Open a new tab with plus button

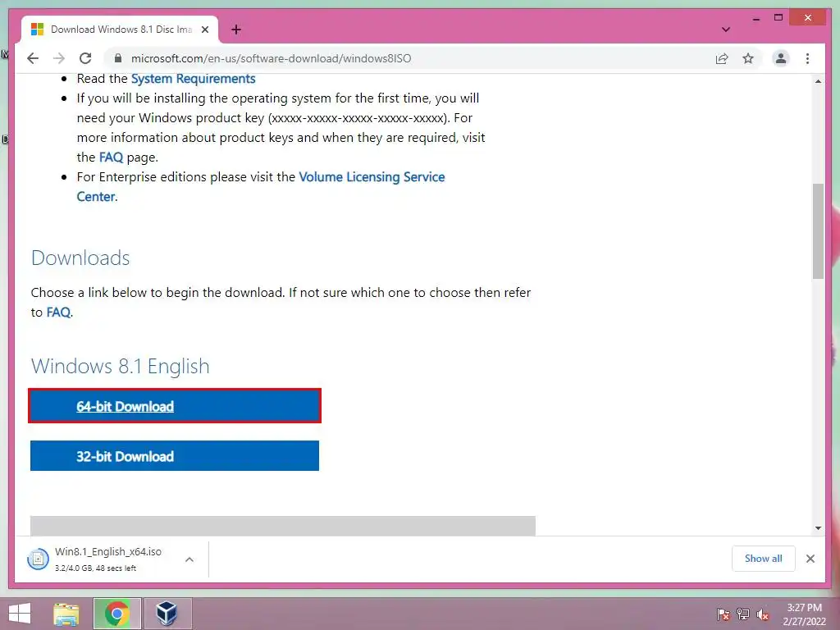point(235,30)
